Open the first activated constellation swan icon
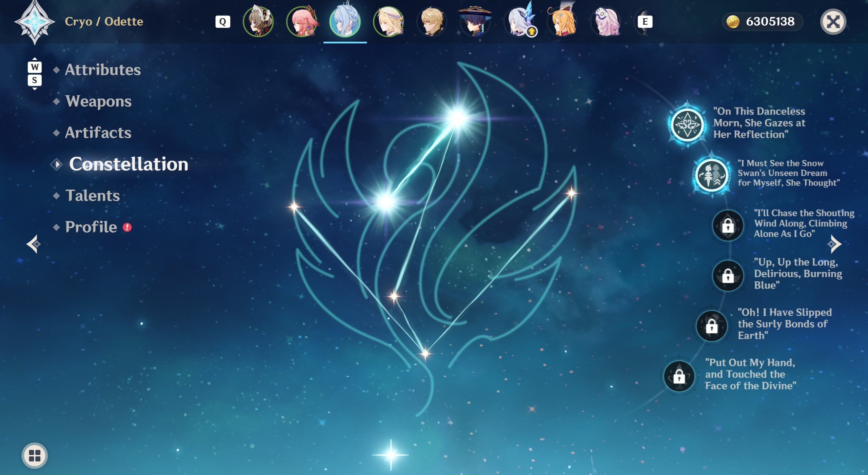 tap(687, 124)
